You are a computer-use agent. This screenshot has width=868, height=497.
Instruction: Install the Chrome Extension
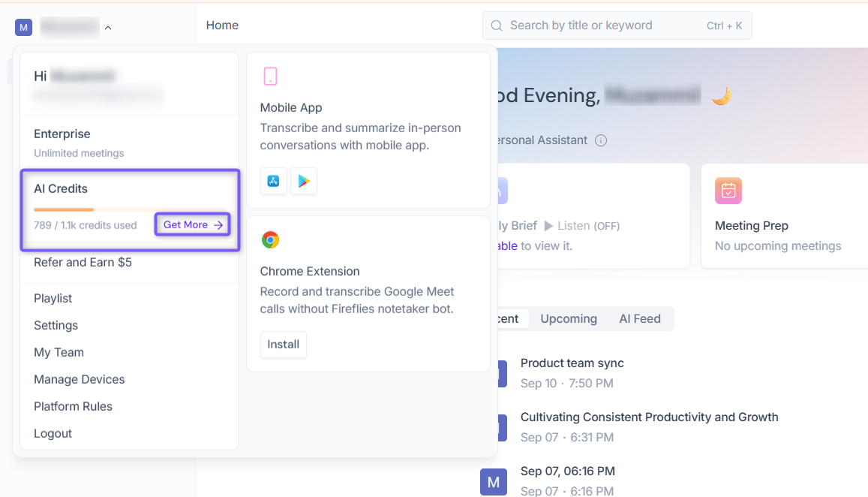[283, 344]
